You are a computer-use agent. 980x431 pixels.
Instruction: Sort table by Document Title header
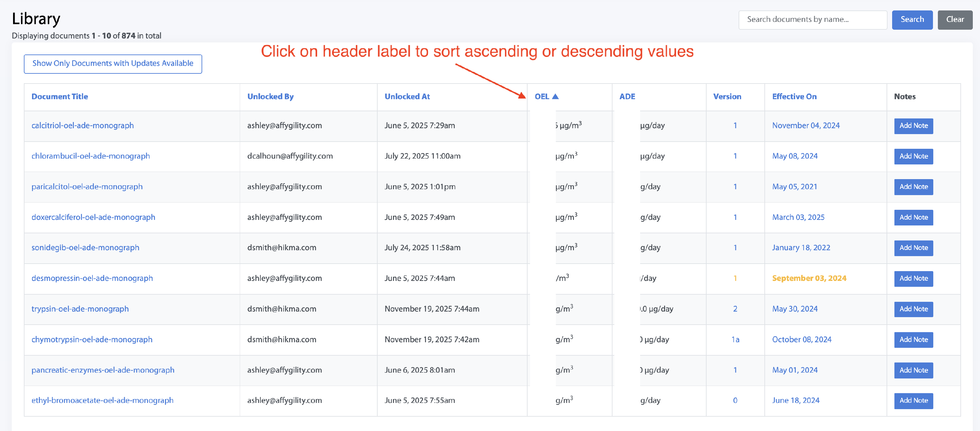point(59,97)
